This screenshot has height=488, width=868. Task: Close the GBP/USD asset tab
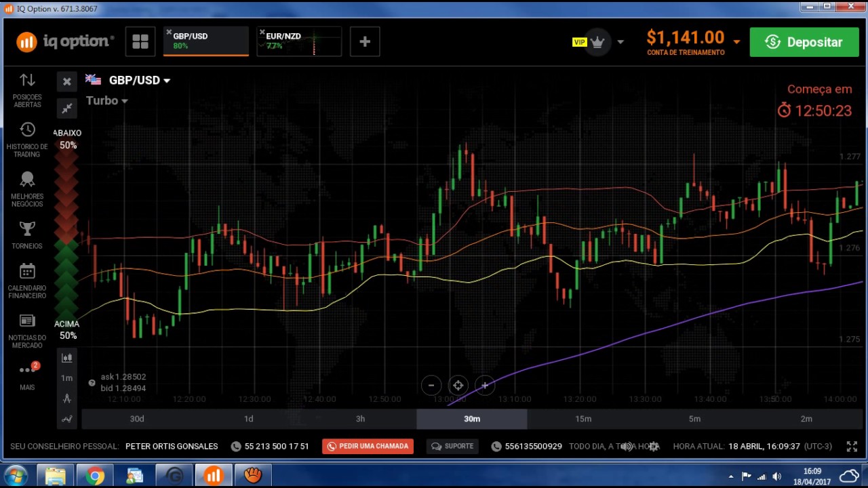click(x=169, y=32)
